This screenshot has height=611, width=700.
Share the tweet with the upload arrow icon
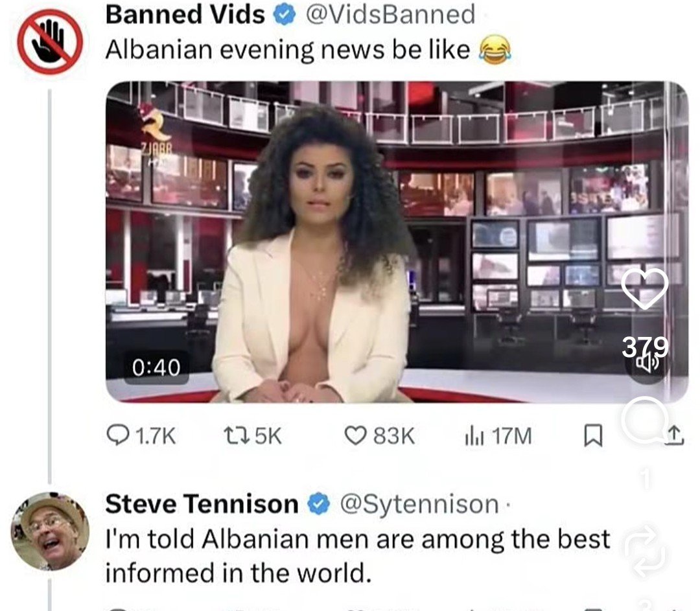(x=675, y=436)
